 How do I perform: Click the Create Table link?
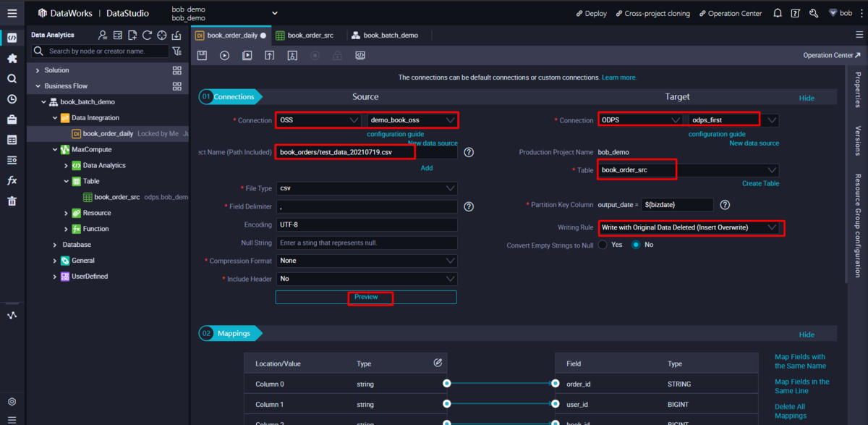tap(760, 183)
